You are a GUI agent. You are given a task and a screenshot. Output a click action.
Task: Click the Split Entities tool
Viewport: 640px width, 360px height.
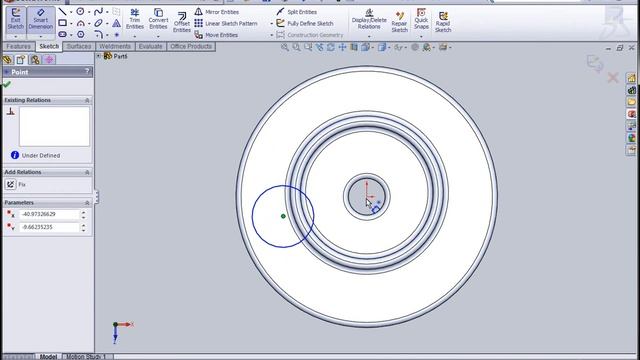click(297, 12)
